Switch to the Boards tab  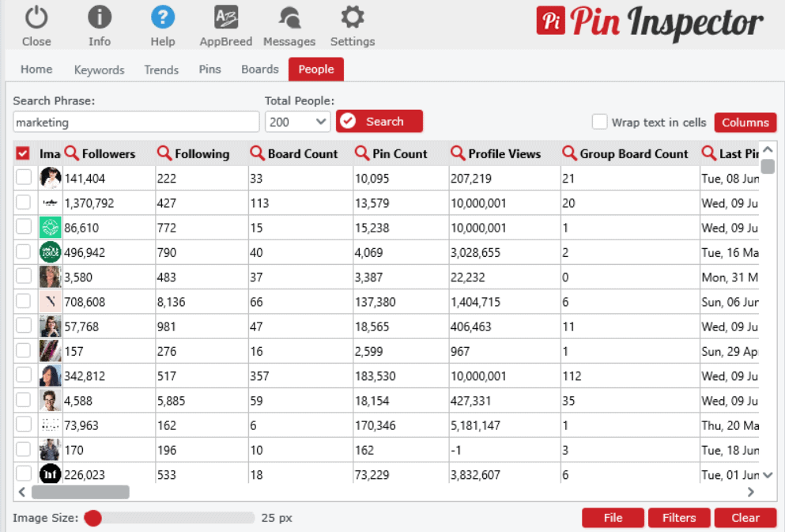point(259,70)
